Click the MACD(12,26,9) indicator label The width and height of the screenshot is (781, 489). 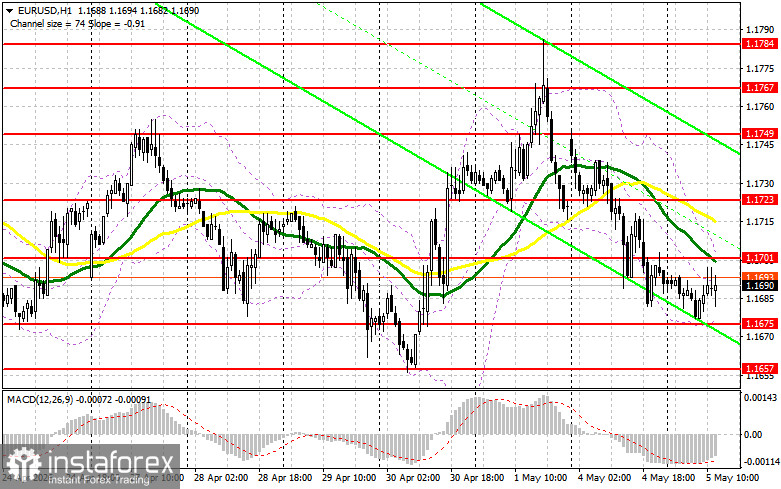38,400
